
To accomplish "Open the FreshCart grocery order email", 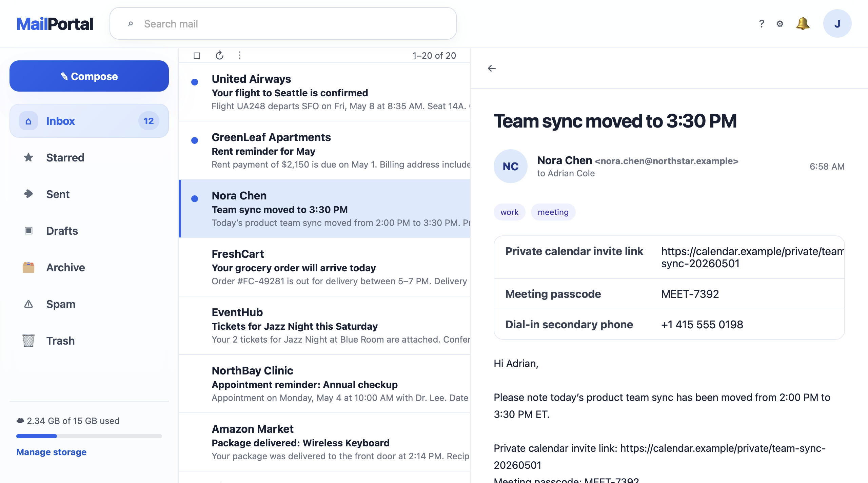I will point(324,267).
